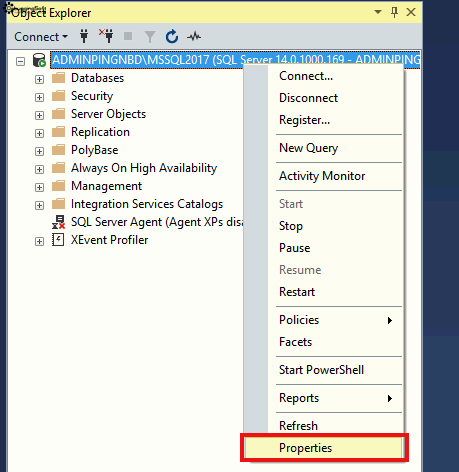Screen dimensions: 459x472
Task: Click the Connect Object Explorer plug icon
Action: pos(84,36)
